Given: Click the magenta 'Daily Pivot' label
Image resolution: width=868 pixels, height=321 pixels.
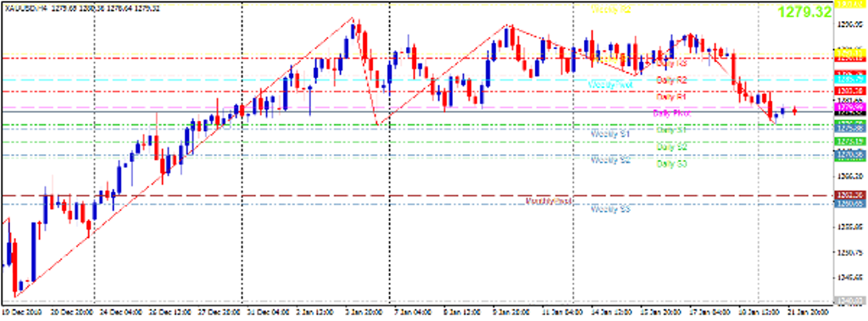Looking at the screenshot, I should coord(671,113).
